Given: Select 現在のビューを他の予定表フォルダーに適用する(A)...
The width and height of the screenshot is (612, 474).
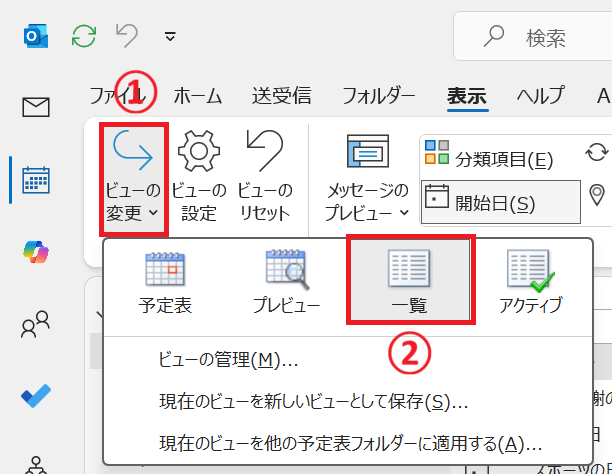Looking at the screenshot, I should click(350, 444).
